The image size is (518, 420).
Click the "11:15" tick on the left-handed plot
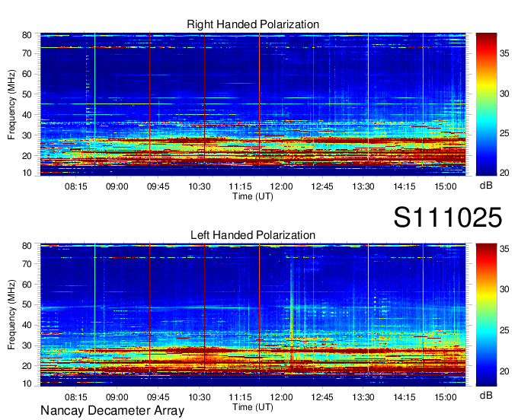coord(240,397)
